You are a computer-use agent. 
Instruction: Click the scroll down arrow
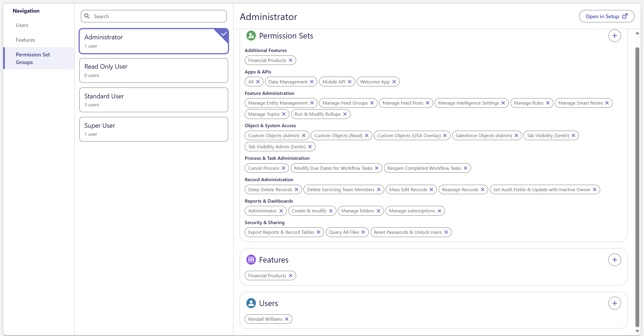[637, 331]
